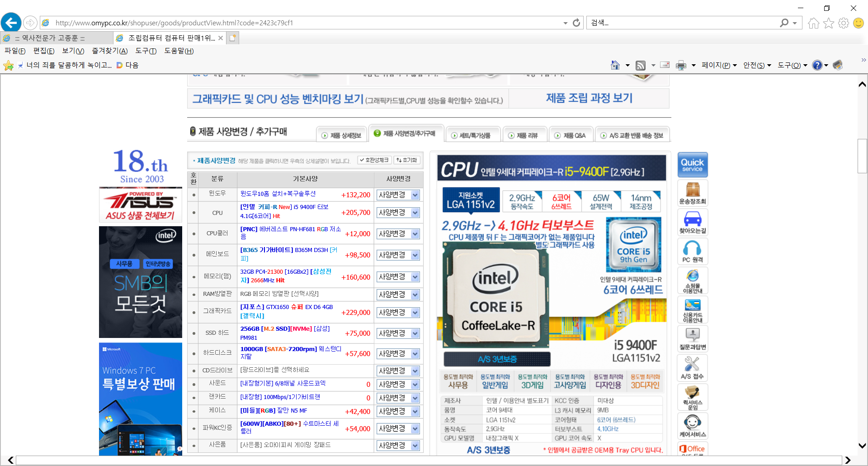Open 사양변경 dropdown for CPU
868x466 pixels.
coord(398,213)
